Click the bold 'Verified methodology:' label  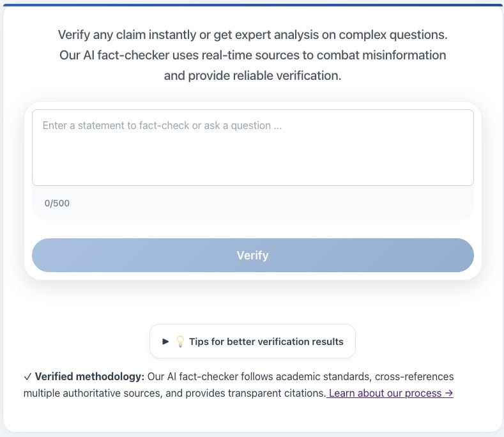tap(89, 376)
